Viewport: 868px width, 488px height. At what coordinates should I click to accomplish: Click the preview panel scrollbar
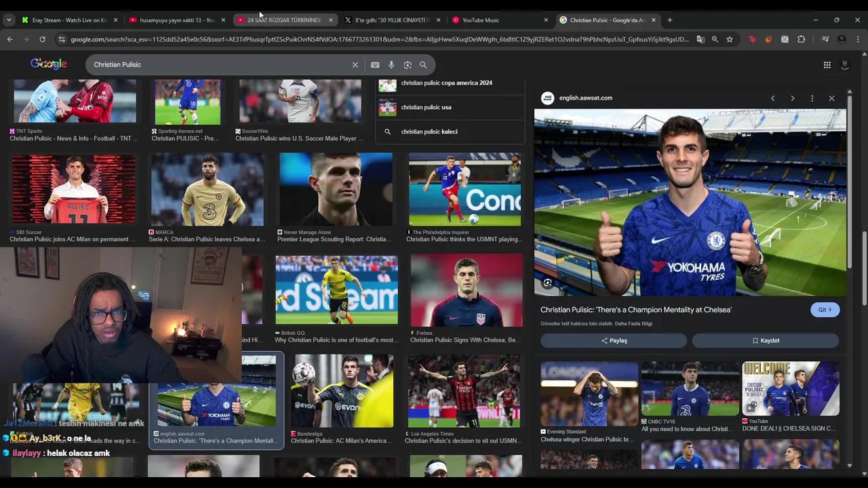(850, 183)
